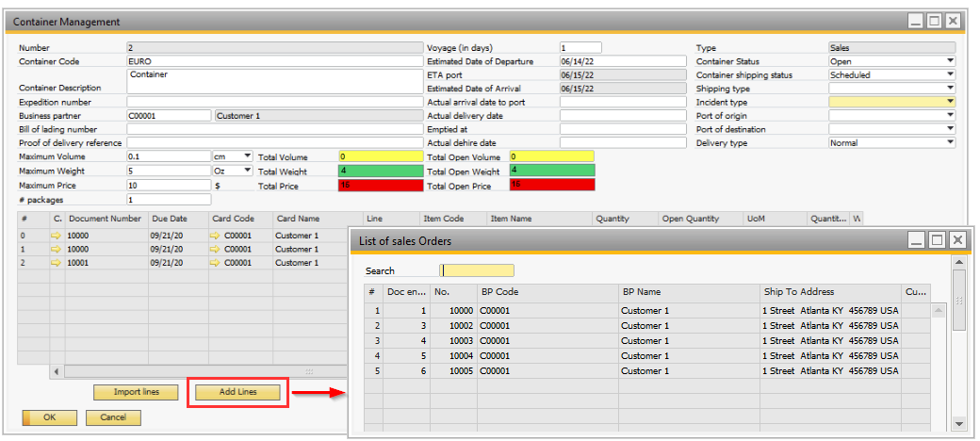Image resolution: width=980 pixels, height=441 pixels.
Task: Click the Document Number column header
Action: [x=106, y=219]
